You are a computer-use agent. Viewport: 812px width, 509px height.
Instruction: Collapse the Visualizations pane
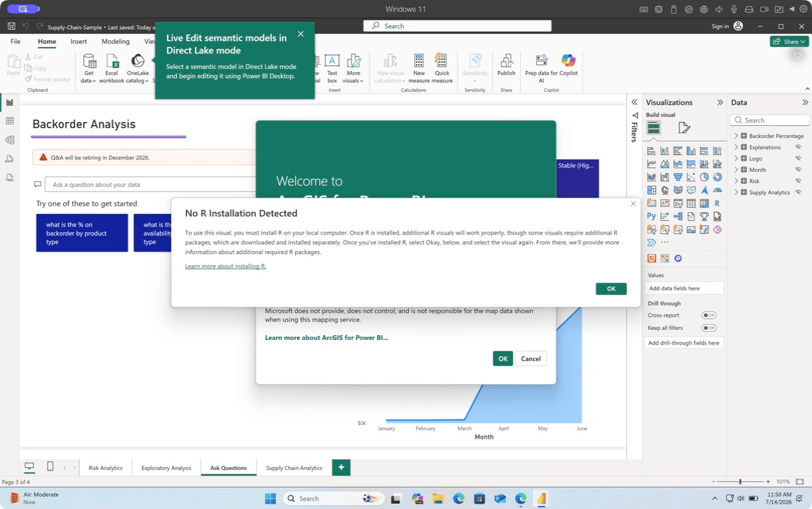click(x=720, y=102)
